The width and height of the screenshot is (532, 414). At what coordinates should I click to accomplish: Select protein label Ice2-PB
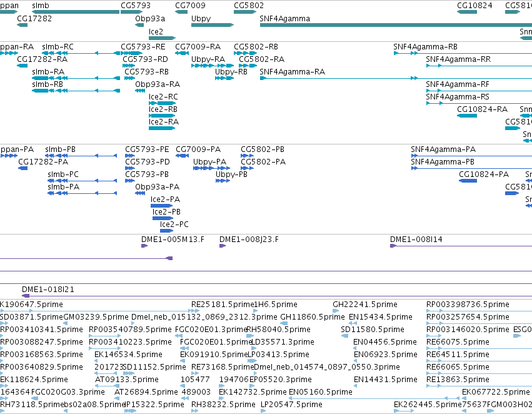(x=166, y=212)
